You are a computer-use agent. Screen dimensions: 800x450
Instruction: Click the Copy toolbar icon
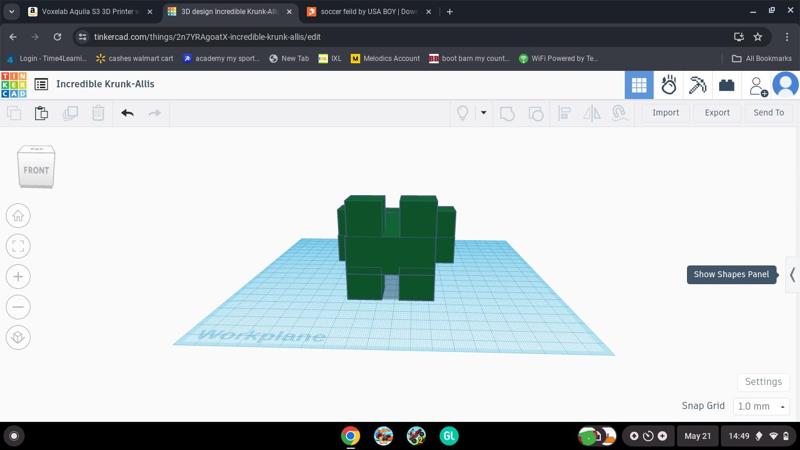pos(14,113)
